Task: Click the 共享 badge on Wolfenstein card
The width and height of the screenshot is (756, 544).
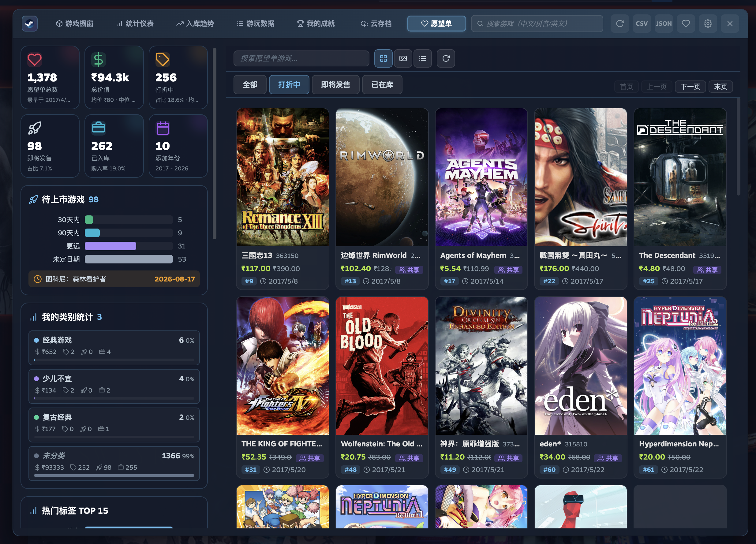Action: (409, 458)
